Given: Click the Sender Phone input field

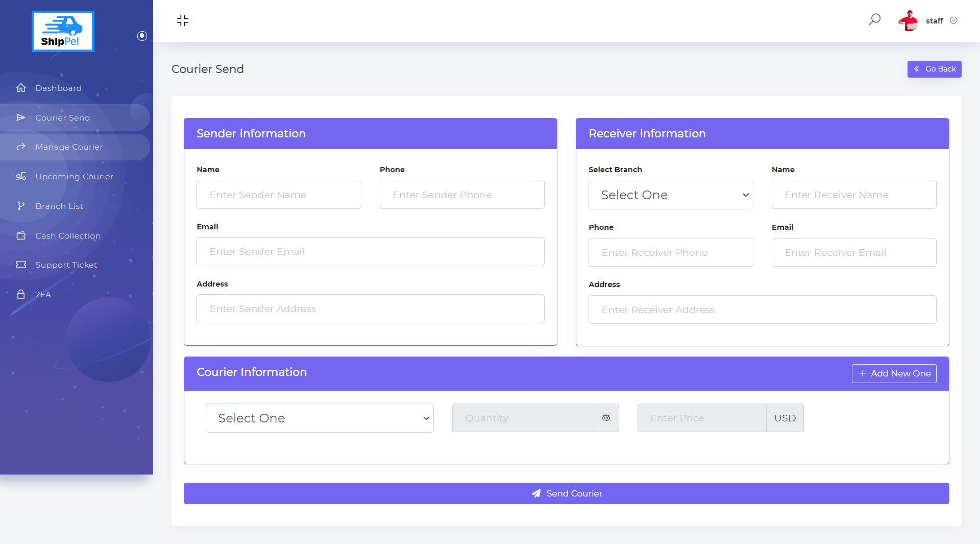Looking at the screenshot, I should 462,195.
